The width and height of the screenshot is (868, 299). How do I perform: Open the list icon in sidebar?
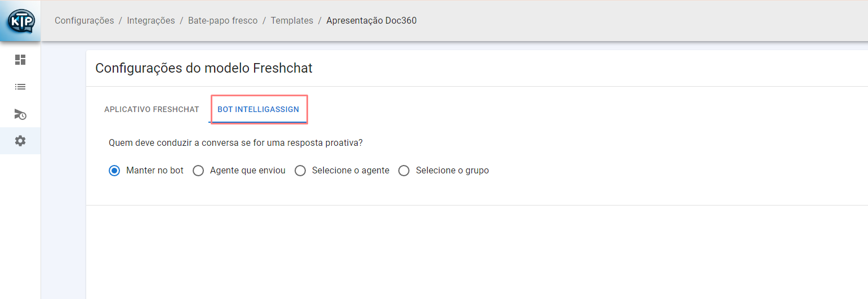point(20,87)
